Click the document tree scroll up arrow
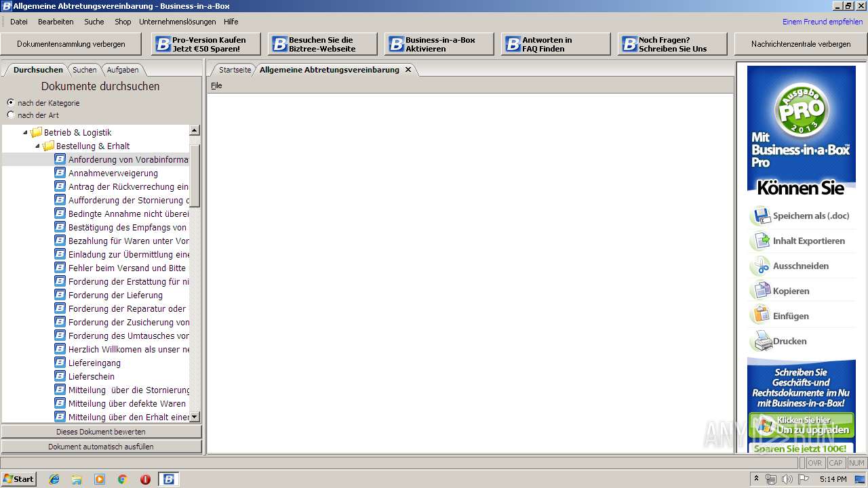Image resolution: width=868 pixels, height=488 pixels. tap(195, 130)
